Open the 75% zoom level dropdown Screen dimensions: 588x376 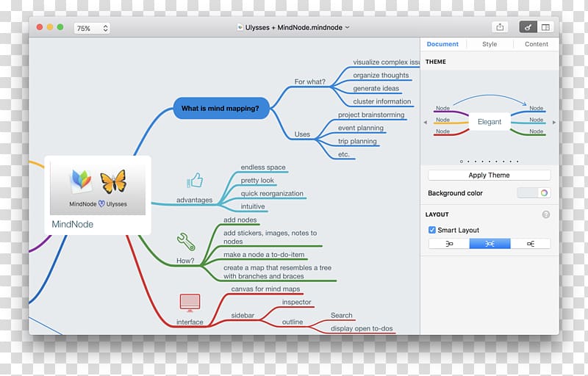point(92,28)
